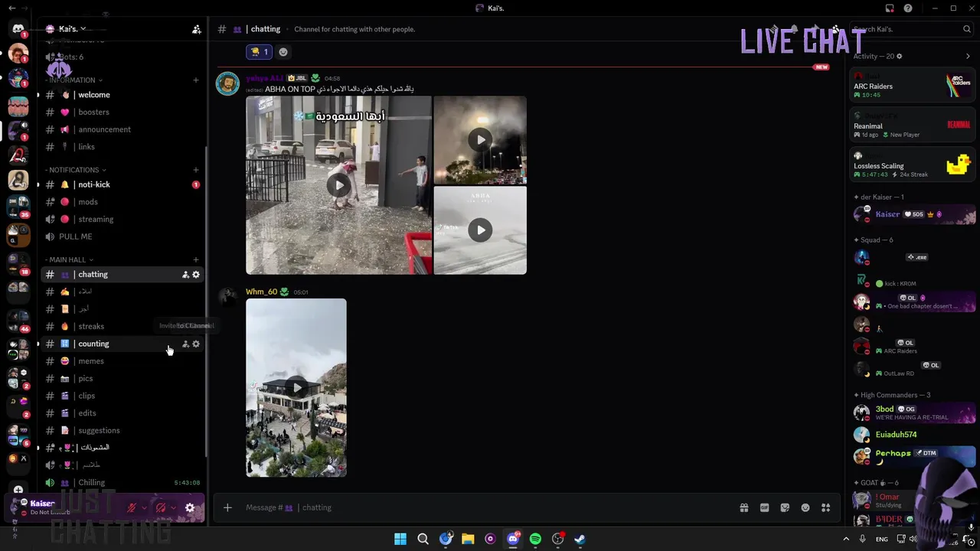The width and height of the screenshot is (980, 551).
Task: Click invite icon on the counting channel
Action: coord(185,344)
